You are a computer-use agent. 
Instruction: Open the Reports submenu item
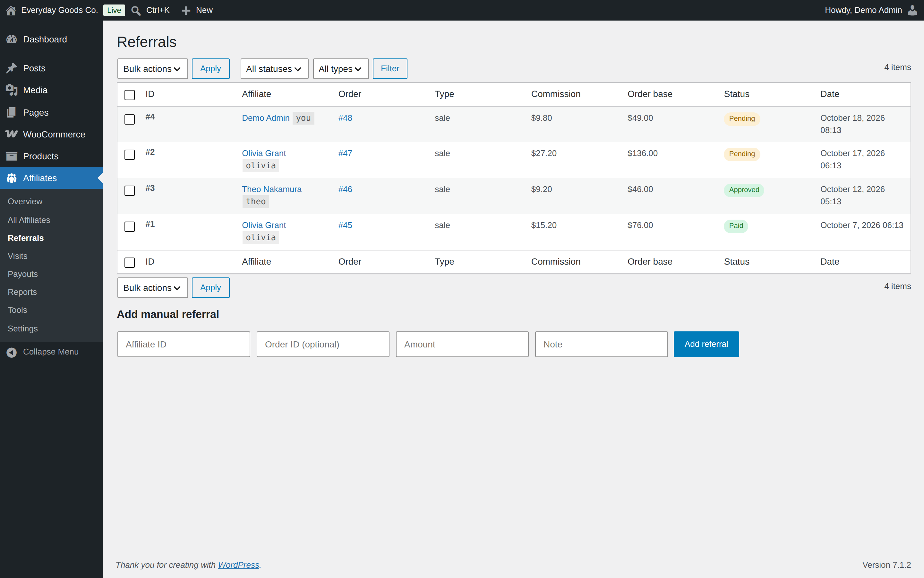22,292
